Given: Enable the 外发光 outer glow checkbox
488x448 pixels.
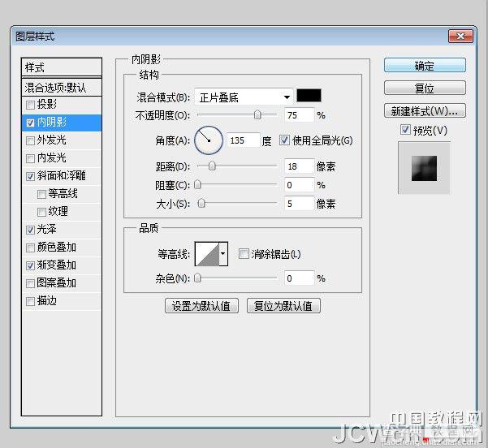Looking at the screenshot, I should 30,140.
